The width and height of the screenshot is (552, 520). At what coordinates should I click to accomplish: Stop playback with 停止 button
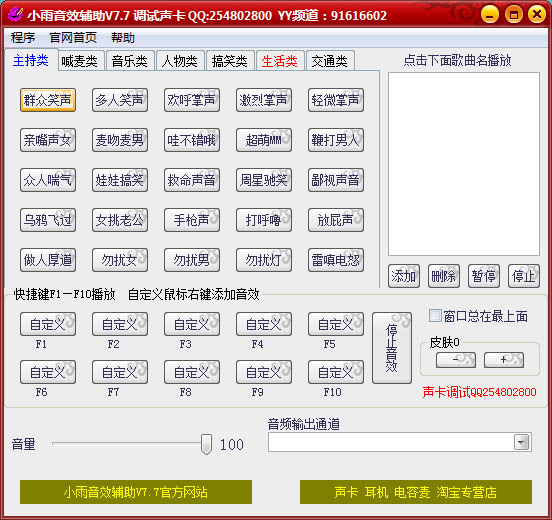(x=524, y=276)
